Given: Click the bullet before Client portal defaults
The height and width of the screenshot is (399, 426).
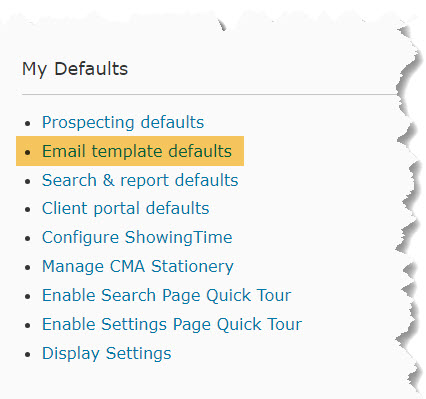Looking at the screenshot, I should pos(27,210).
